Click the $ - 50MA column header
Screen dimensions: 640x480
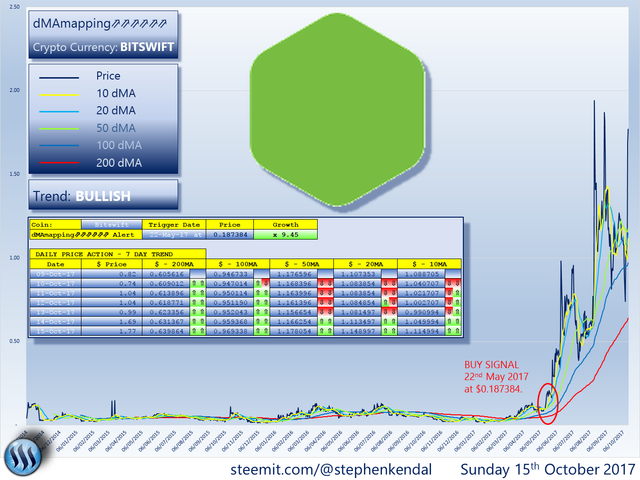click(301, 264)
